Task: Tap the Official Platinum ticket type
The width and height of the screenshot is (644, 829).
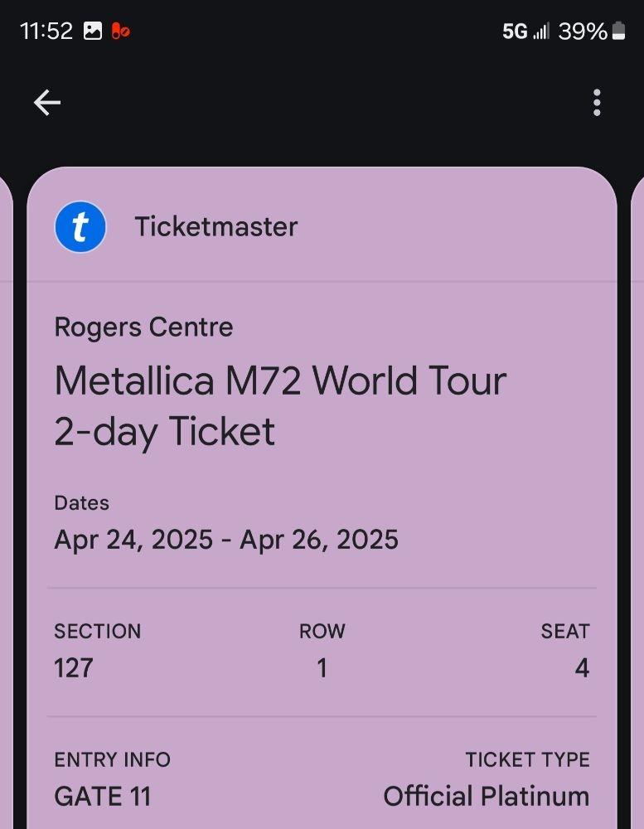Action: pos(486,797)
